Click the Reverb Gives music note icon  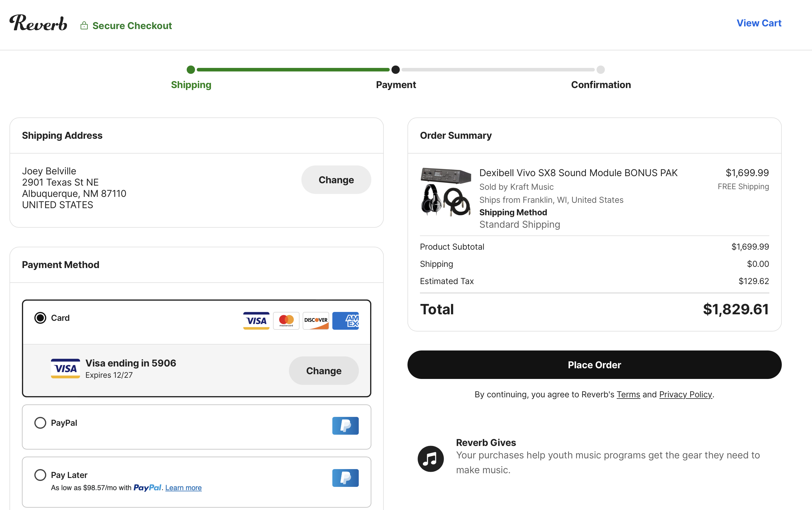[430, 459]
